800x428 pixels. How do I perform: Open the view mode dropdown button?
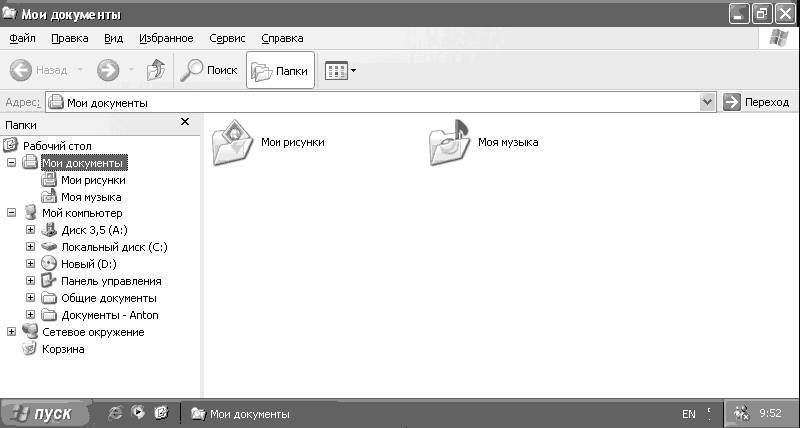click(x=341, y=71)
